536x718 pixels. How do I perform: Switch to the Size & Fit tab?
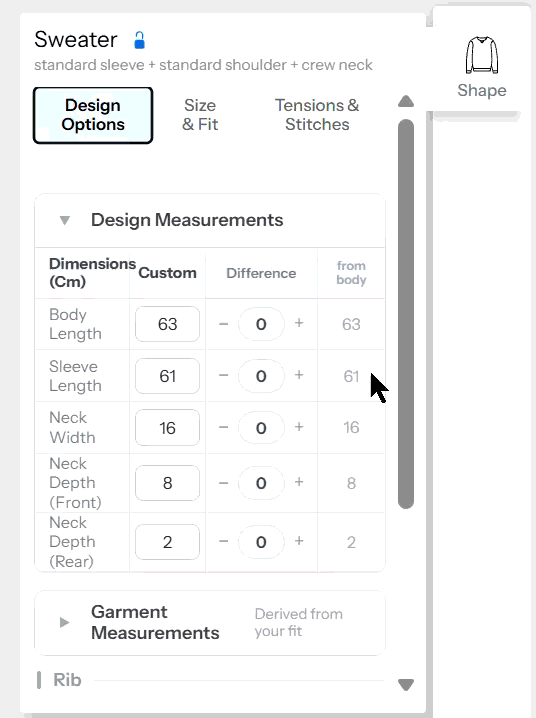tap(200, 115)
